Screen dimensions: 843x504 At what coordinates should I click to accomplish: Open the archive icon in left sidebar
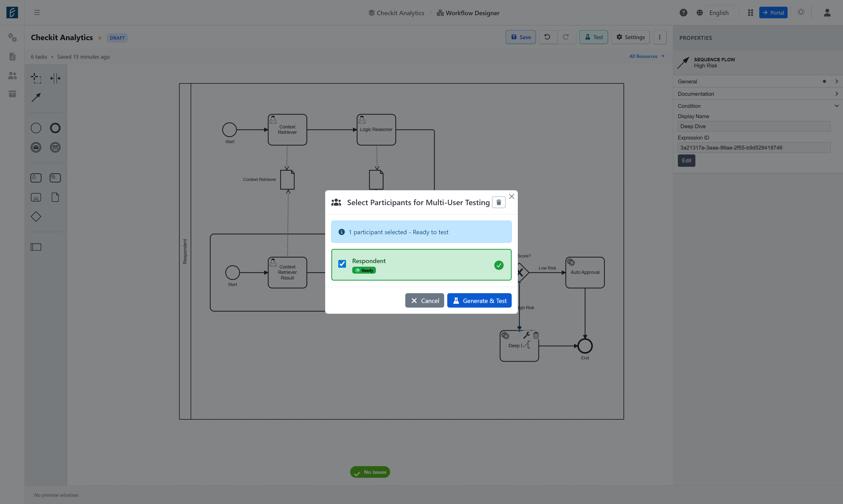click(12, 94)
